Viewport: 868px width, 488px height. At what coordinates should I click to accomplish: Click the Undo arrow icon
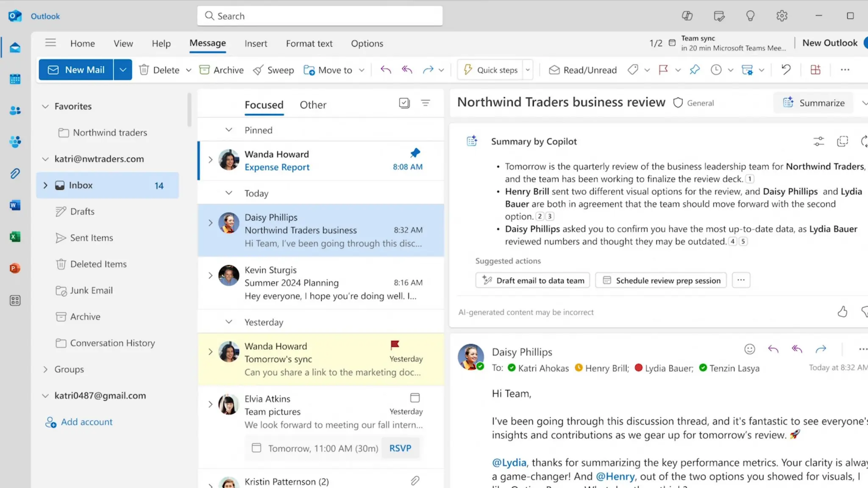coord(786,69)
